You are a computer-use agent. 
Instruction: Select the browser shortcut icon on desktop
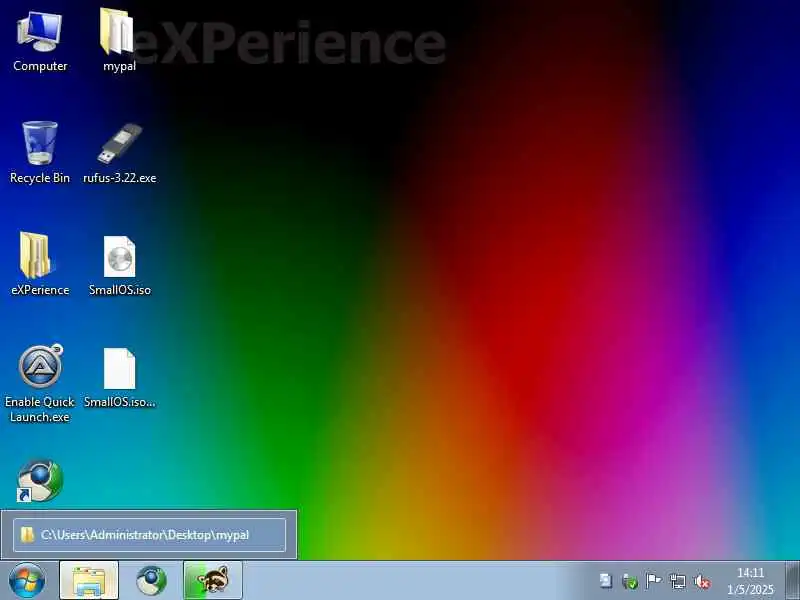pyautogui.click(x=40, y=480)
